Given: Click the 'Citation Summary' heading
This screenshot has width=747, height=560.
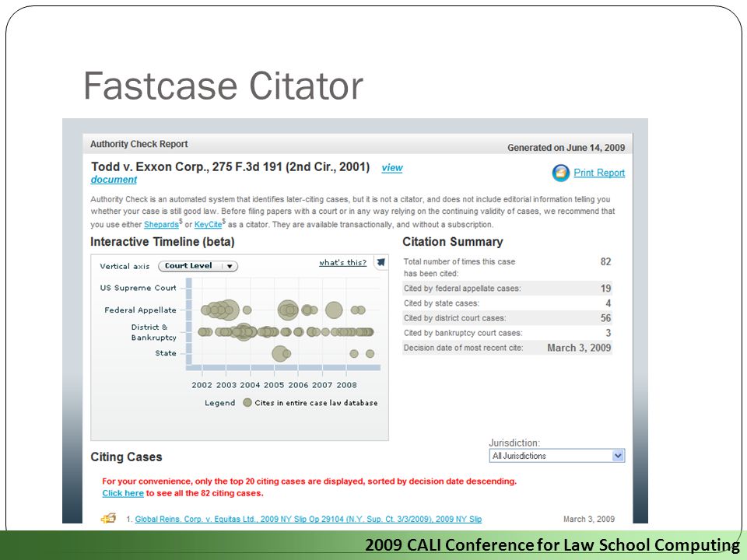Looking at the screenshot, I should pos(453,242).
